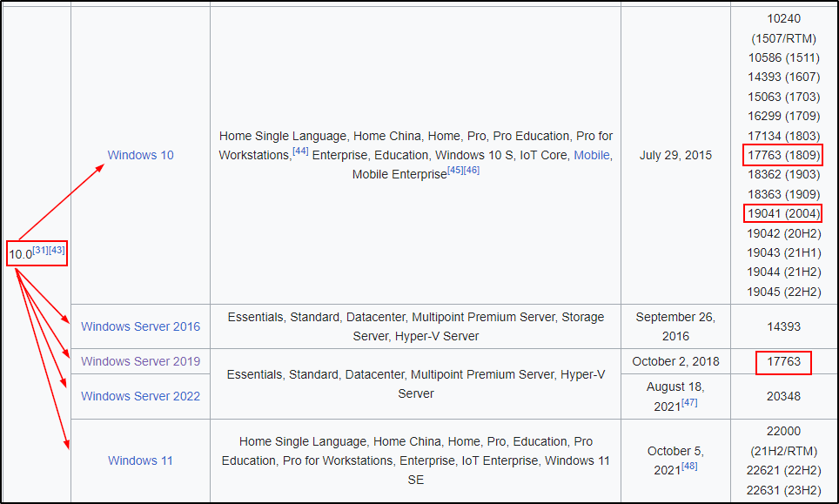Follow the Windows Server 2022 link

140,396
